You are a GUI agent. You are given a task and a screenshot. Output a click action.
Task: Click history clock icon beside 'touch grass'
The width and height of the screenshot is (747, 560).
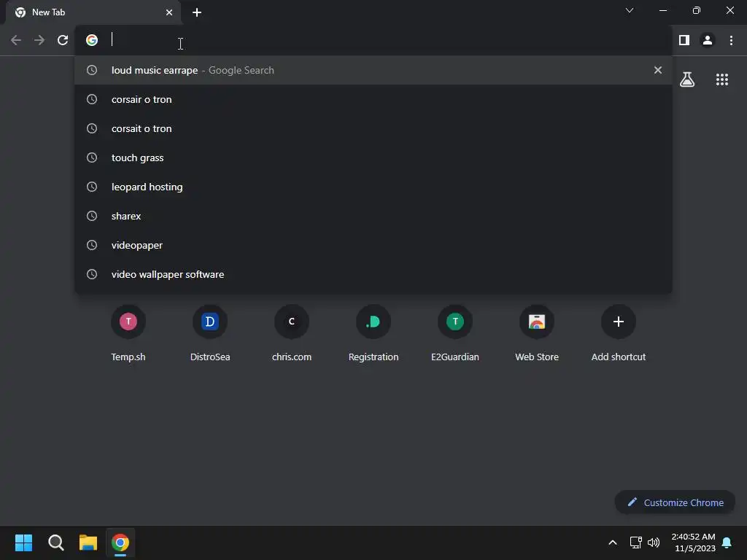click(x=92, y=157)
